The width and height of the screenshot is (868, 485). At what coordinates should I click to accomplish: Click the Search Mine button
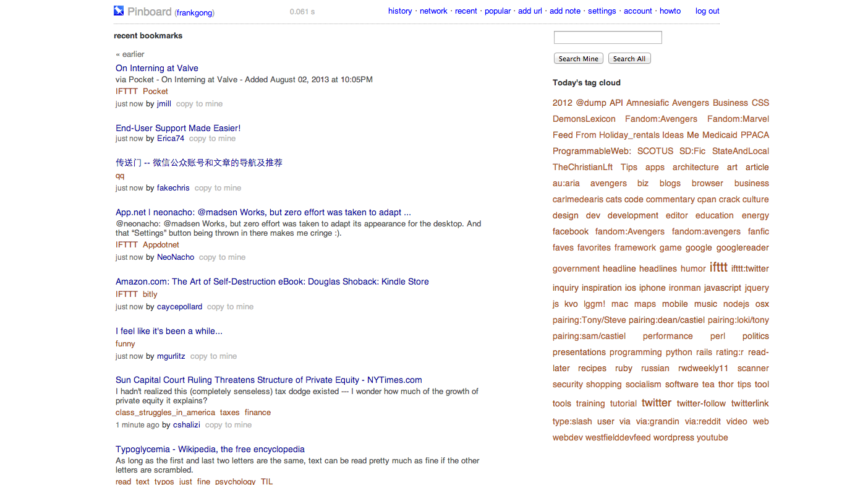[579, 59]
